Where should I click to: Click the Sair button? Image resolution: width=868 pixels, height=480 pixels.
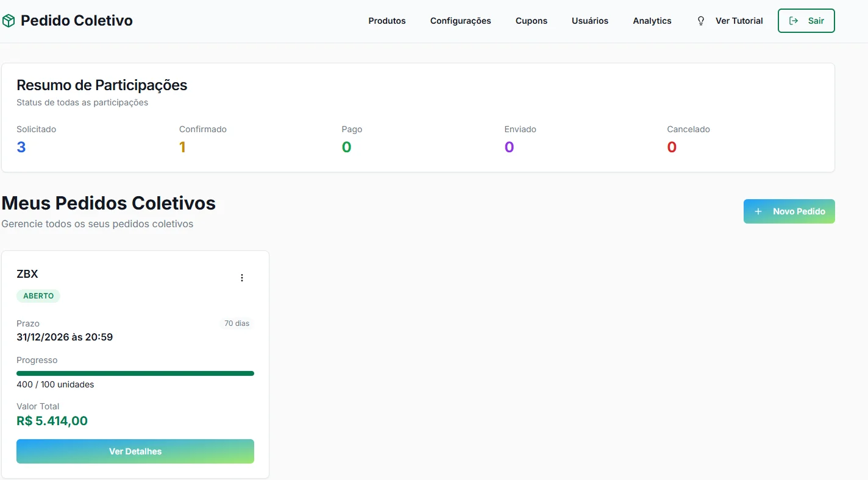[x=806, y=21]
